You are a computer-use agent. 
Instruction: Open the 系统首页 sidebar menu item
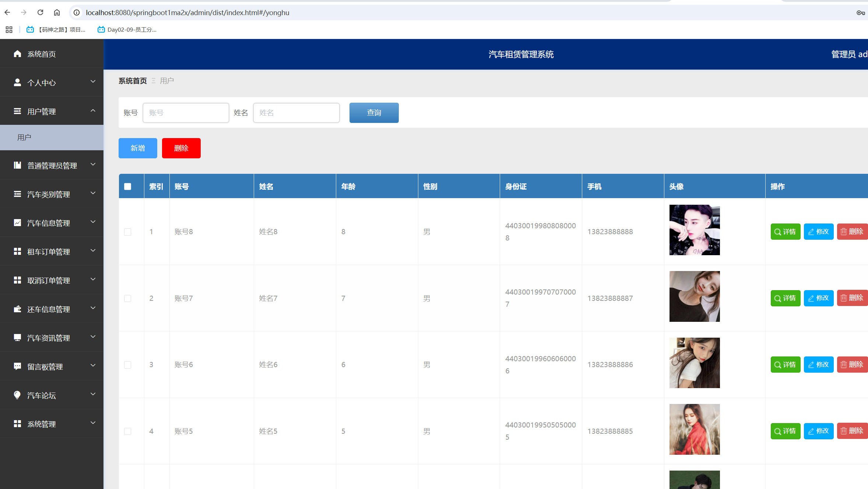point(52,54)
